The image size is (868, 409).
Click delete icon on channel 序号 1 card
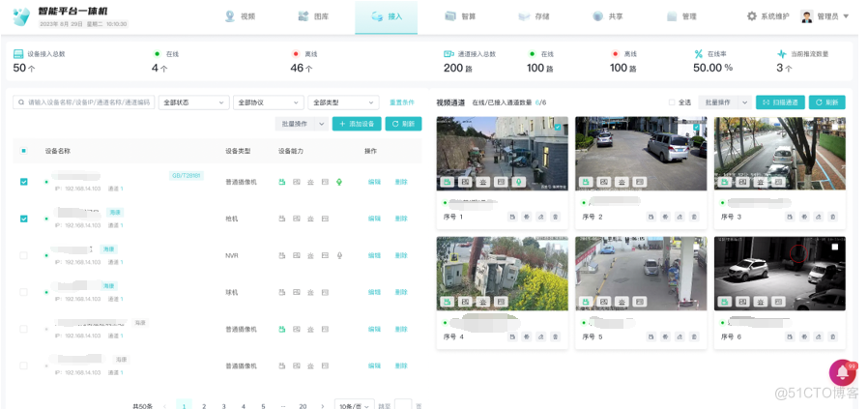555,217
